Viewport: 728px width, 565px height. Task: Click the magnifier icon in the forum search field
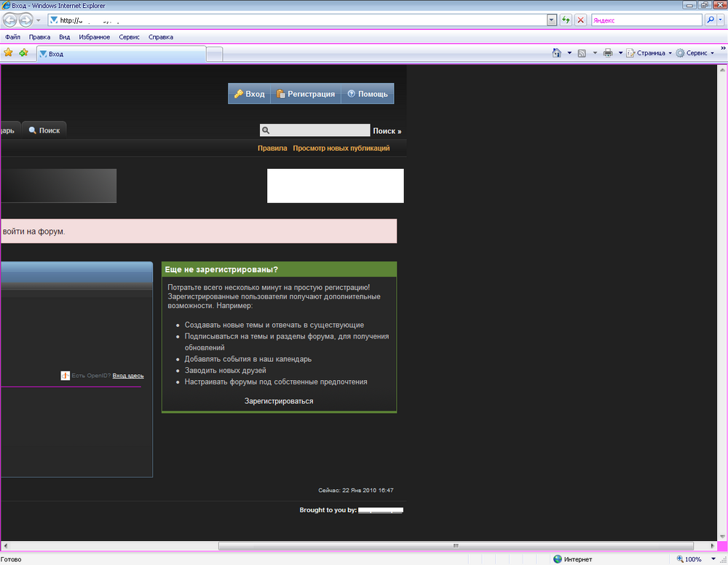[266, 130]
